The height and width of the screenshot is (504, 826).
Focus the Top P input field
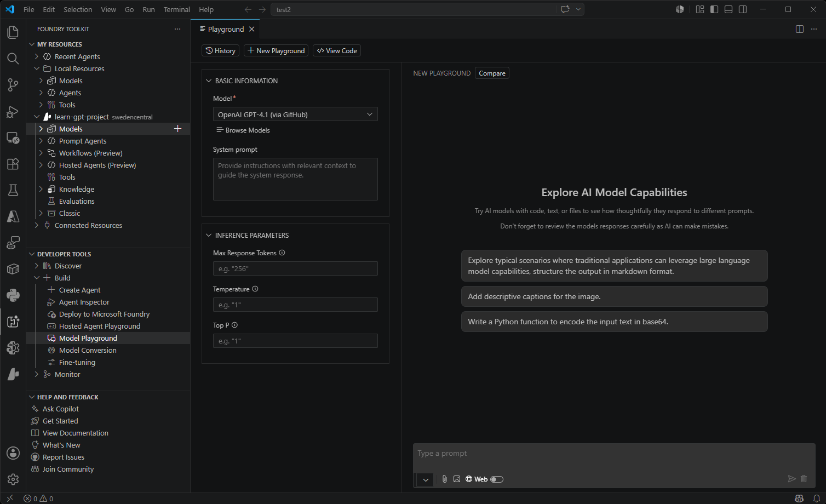295,341
